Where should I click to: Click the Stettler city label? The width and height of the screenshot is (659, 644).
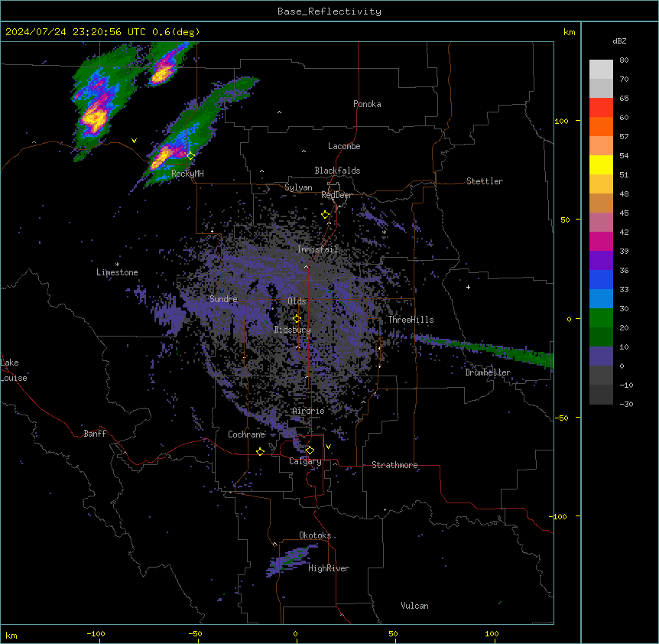(485, 181)
